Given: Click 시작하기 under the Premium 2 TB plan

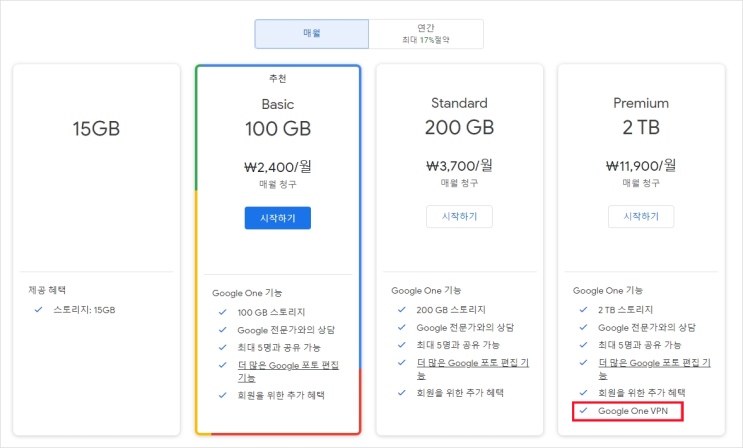Looking at the screenshot, I should [641, 217].
